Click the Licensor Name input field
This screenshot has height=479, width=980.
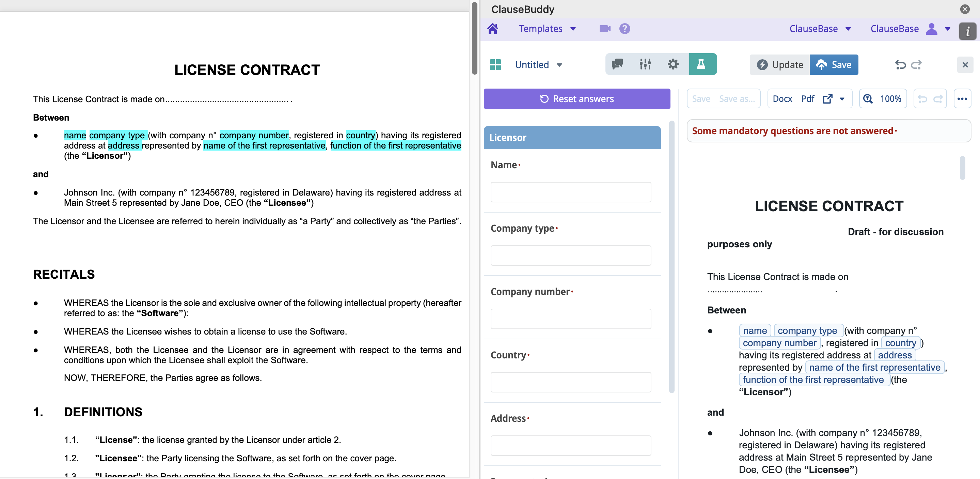pyautogui.click(x=570, y=192)
